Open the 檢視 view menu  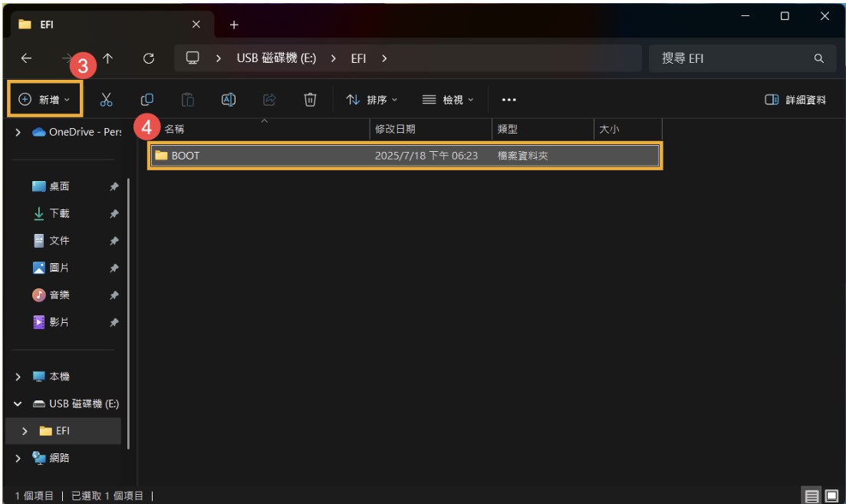pos(449,100)
